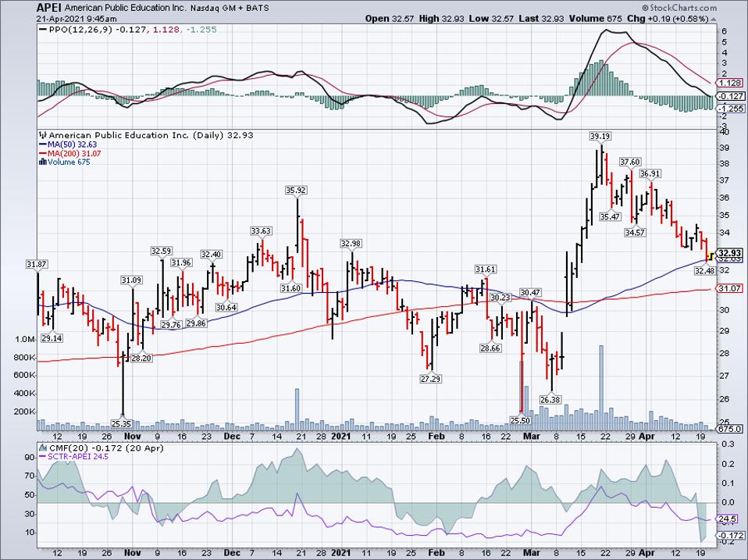The height and width of the screenshot is (560, 748).
Task: Click the 31.07 MA(200) tag on right axis
Action: coord(730,288)
